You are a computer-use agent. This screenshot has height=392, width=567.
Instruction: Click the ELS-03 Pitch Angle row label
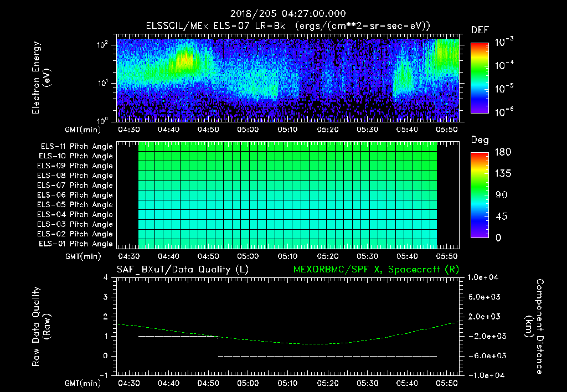tap(75, 224)
